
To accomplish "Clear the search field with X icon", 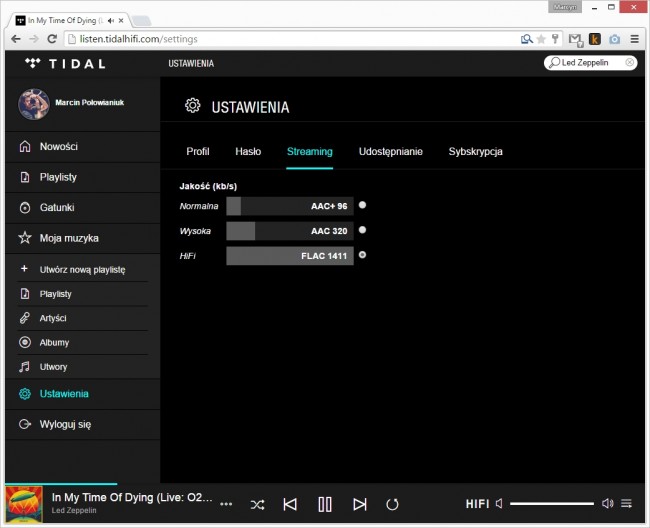I will point(629,63).
